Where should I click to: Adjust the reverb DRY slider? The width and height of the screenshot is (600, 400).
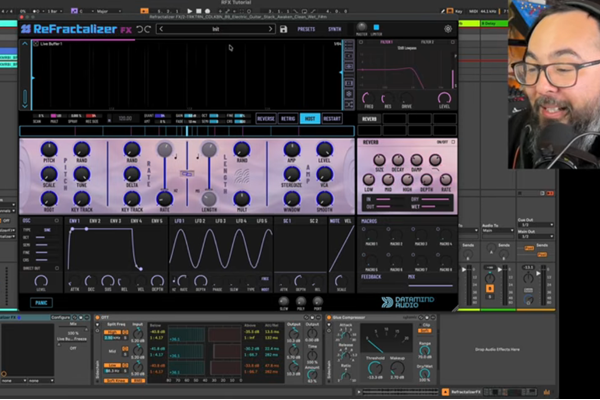[x=435, y=199]
